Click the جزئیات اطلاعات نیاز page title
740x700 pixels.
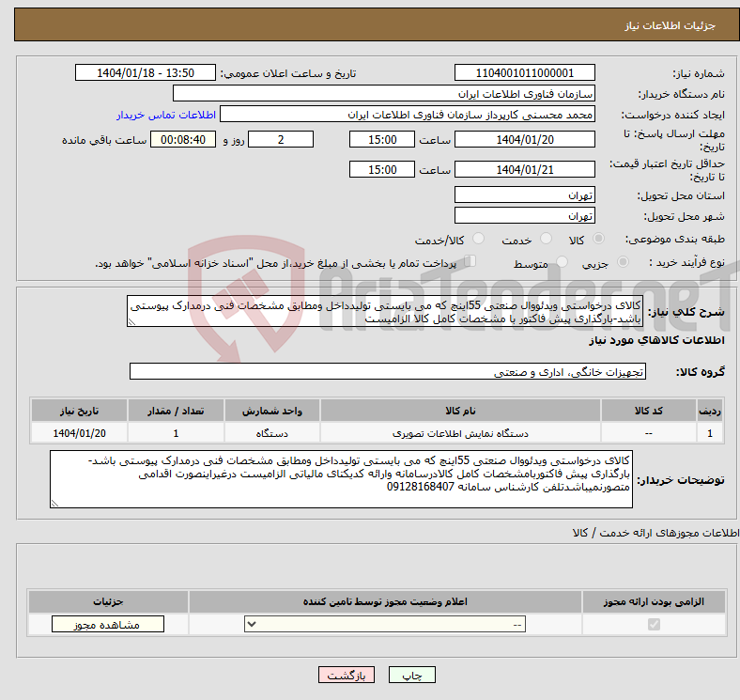[x=671, y=25]
